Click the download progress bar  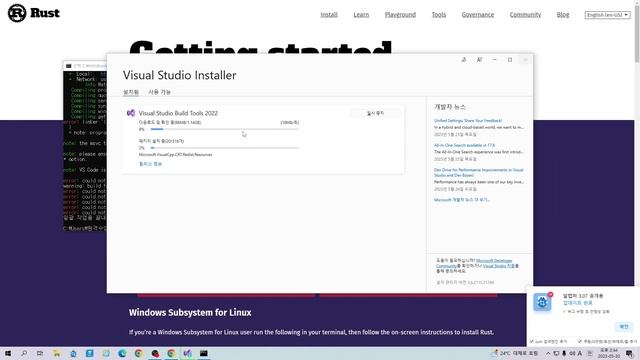click(225, 129)
